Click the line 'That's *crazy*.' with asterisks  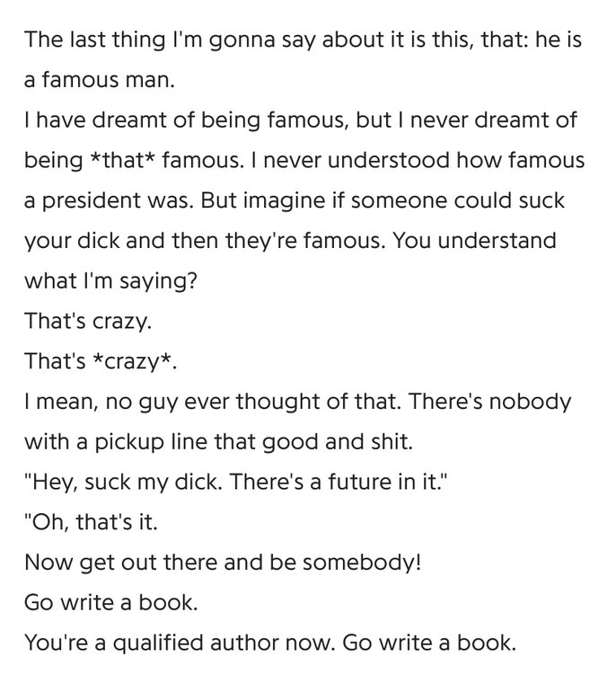(x=101, y=360)
